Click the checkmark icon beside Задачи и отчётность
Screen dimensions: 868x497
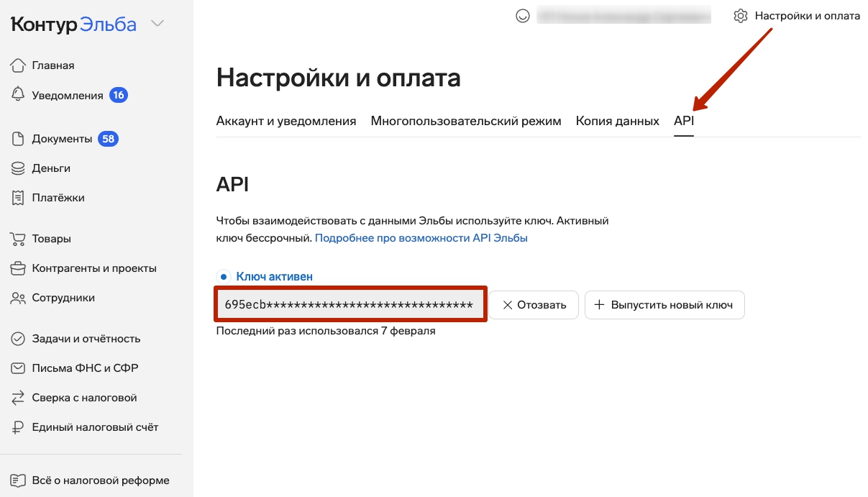tap(18, 339)
